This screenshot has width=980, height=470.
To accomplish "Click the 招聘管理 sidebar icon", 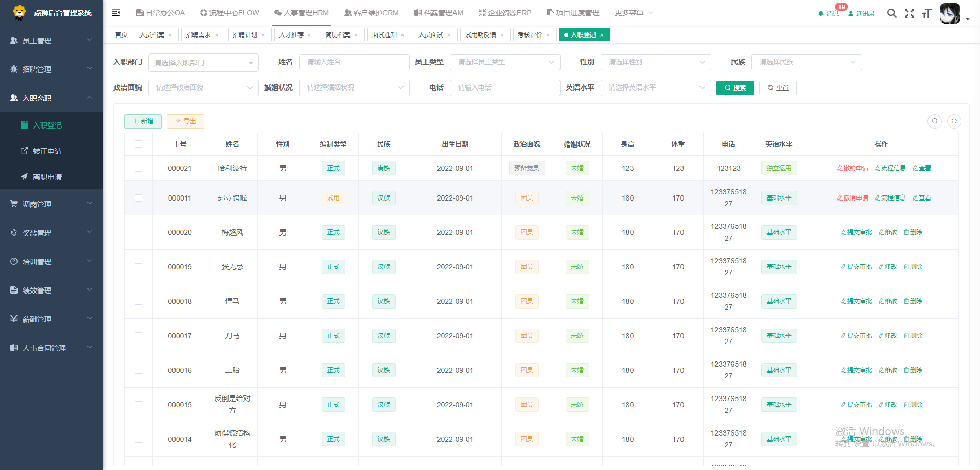I will tap(14, 69).
